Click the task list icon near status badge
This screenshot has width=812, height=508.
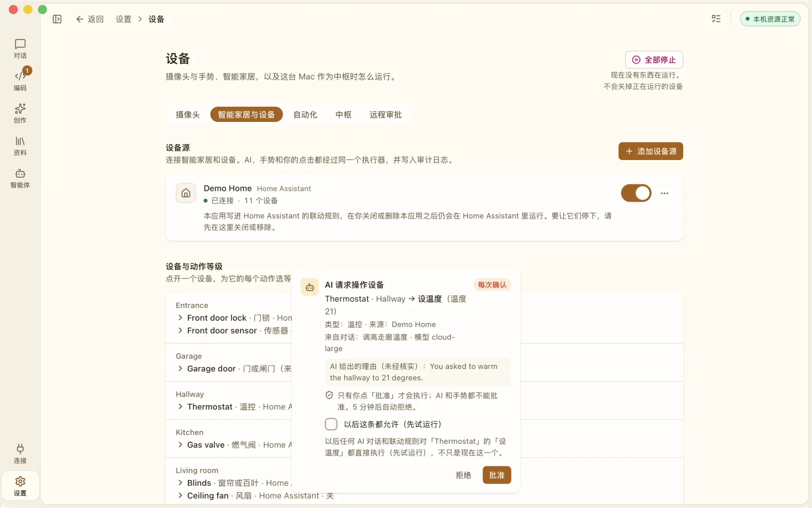pos(716,19)
